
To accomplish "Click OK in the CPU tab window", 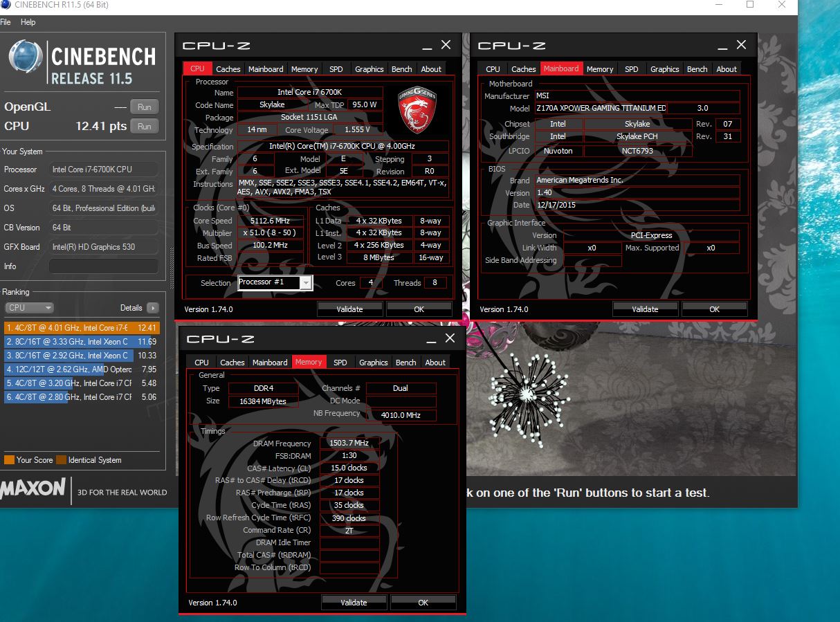I will (419, 309).
